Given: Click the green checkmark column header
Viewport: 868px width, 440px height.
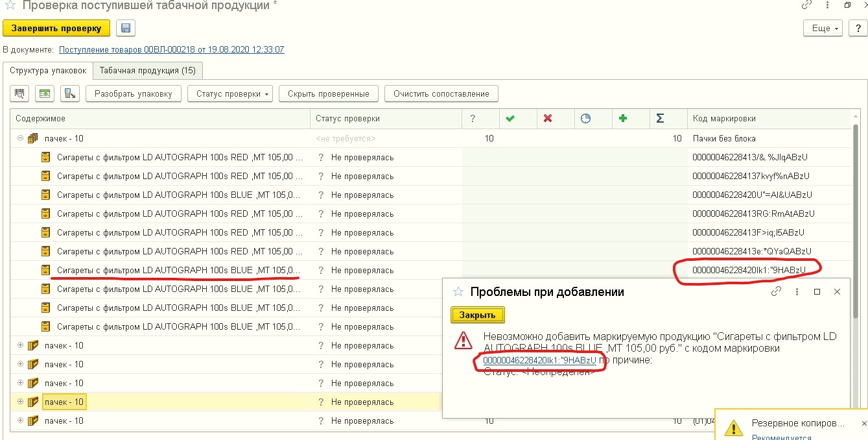Looking at the screenshot, I should coord(510,119).
